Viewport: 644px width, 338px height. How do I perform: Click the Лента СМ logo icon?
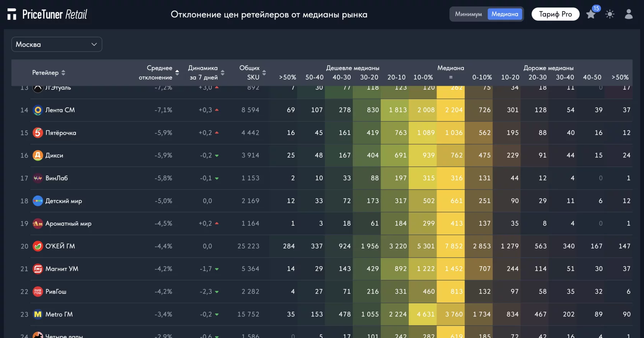pos(38,110)
